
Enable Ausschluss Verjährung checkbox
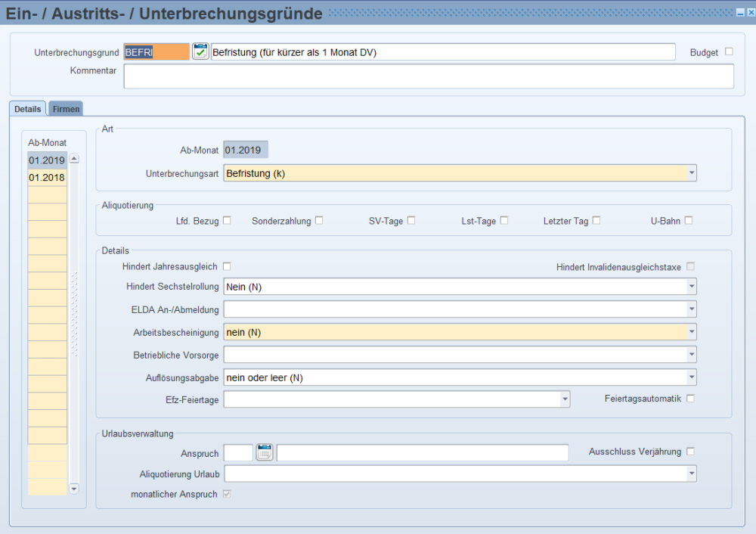(x=690, y=452)
